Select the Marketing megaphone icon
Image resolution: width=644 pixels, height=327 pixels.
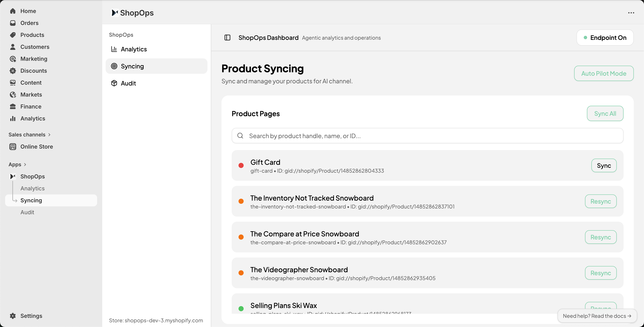[13, 59]
